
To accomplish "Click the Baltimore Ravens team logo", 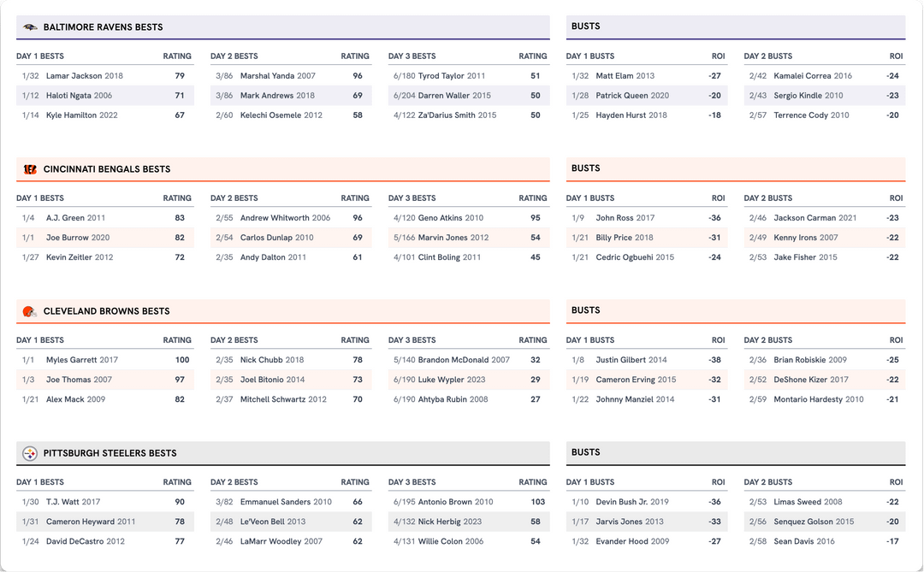I will tap(30, 27).
